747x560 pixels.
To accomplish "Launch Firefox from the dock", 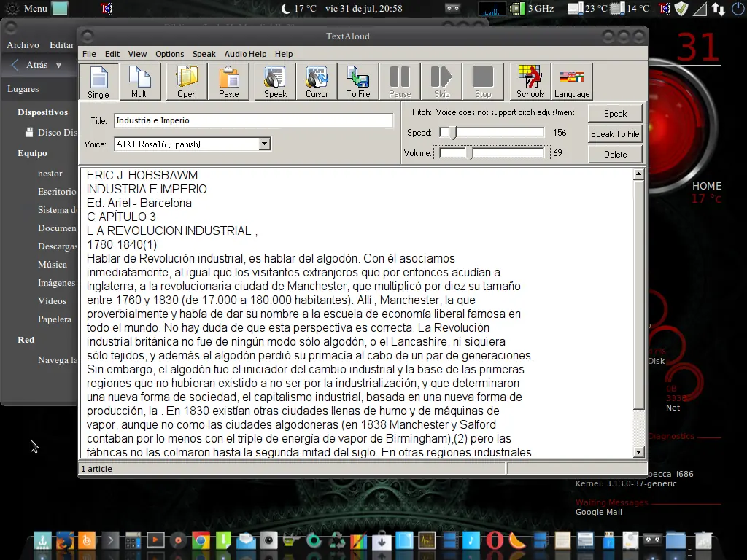I will click(x=64, y=540).
